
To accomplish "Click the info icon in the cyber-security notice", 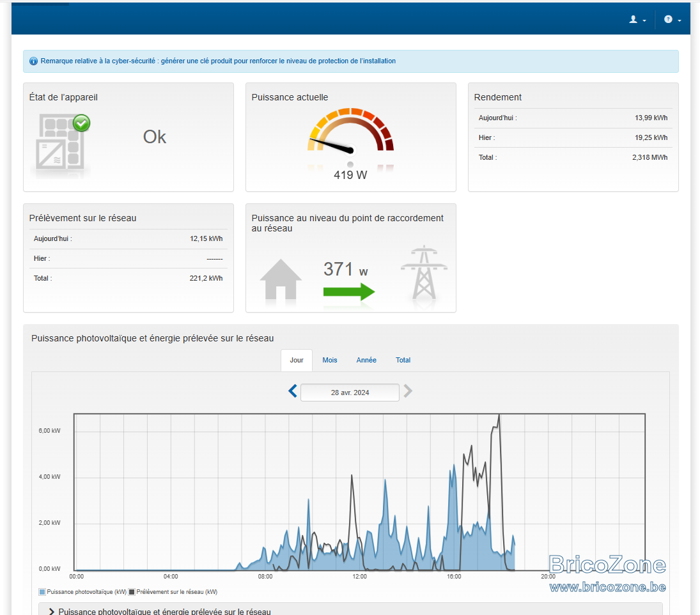I will click(x=33, y=61).
